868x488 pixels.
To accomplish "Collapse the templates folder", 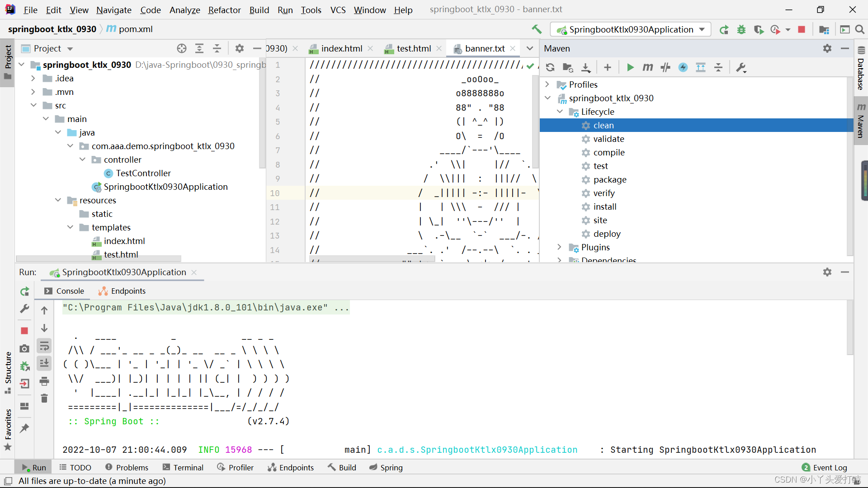I will [70, 228].
